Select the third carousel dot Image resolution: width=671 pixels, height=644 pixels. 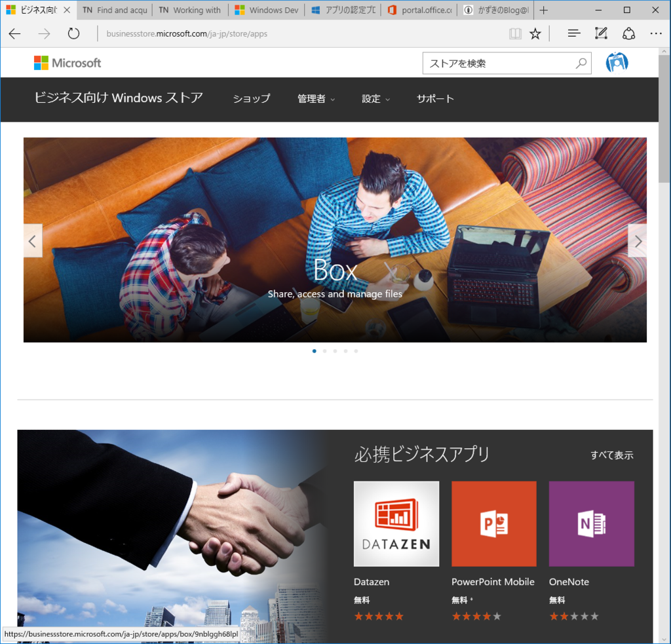(x=335, y=351)
